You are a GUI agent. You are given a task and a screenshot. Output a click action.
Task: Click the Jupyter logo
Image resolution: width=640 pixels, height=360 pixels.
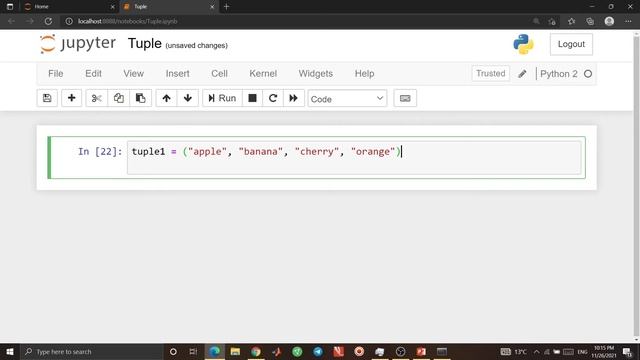point(78,44)
